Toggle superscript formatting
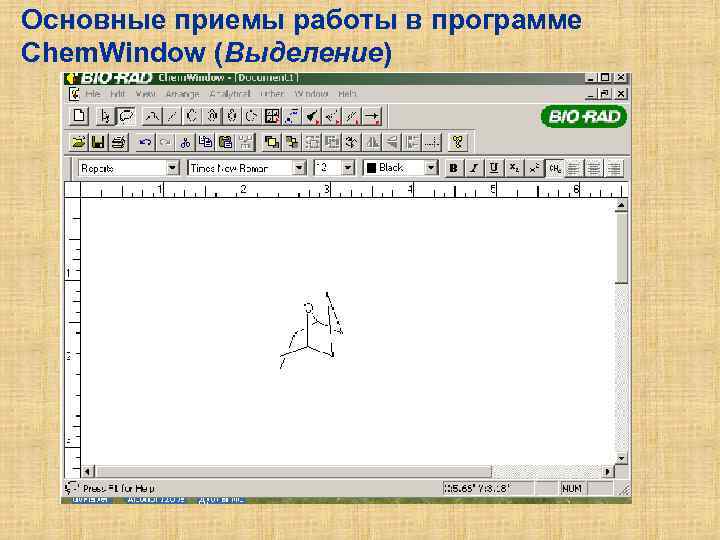This screenshot has width=720, height=540. click(x=534, y=168)
